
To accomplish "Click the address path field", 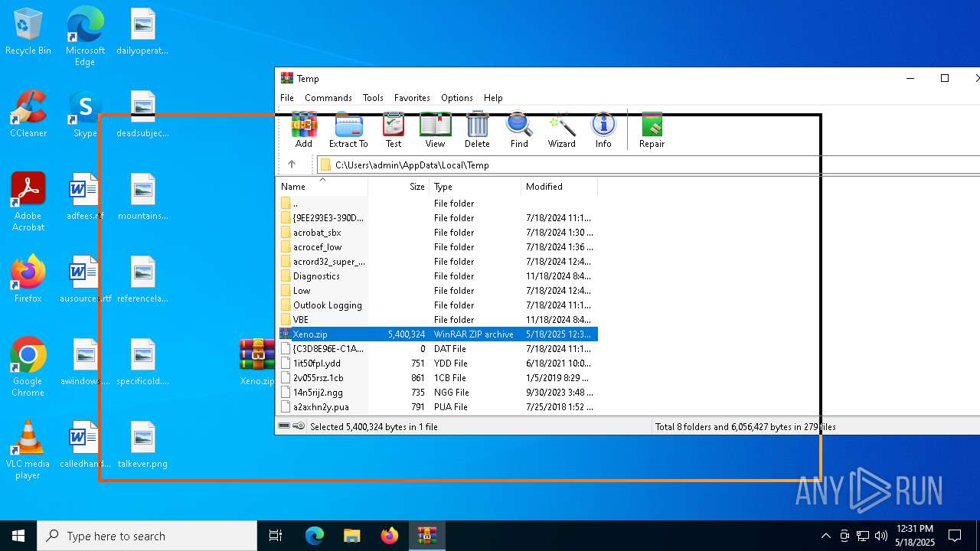I will (x=647, y=165).
